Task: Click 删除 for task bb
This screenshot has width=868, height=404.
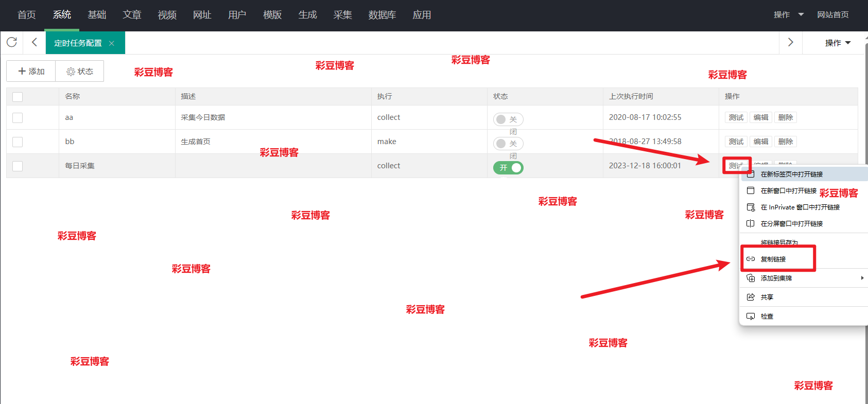Action: point(786,142)
